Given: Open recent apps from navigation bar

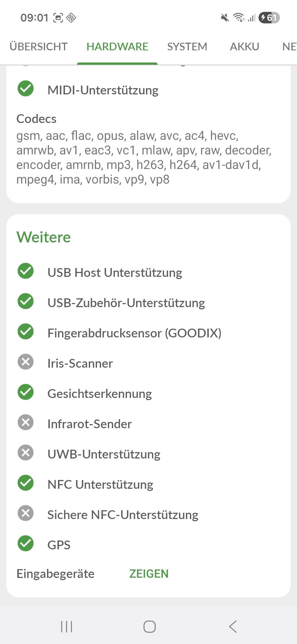Looking at the screenshot, I should 67,627.
